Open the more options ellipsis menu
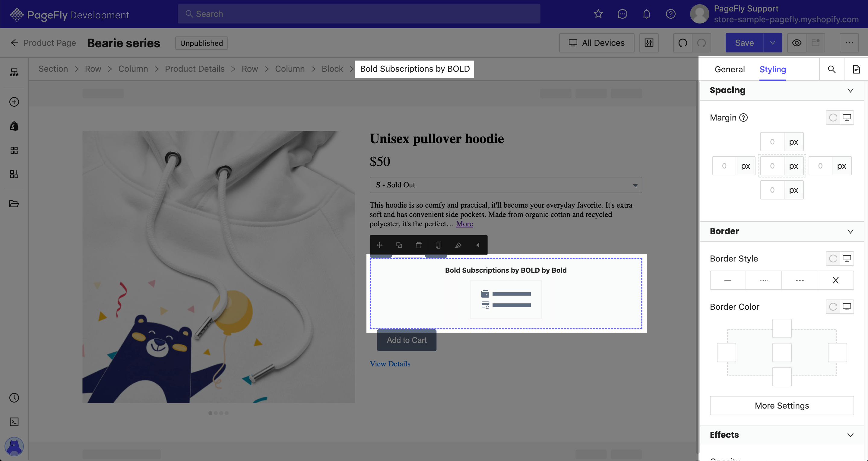The width and height of the screenshot is (868, 461). click(x=849, y=43)
